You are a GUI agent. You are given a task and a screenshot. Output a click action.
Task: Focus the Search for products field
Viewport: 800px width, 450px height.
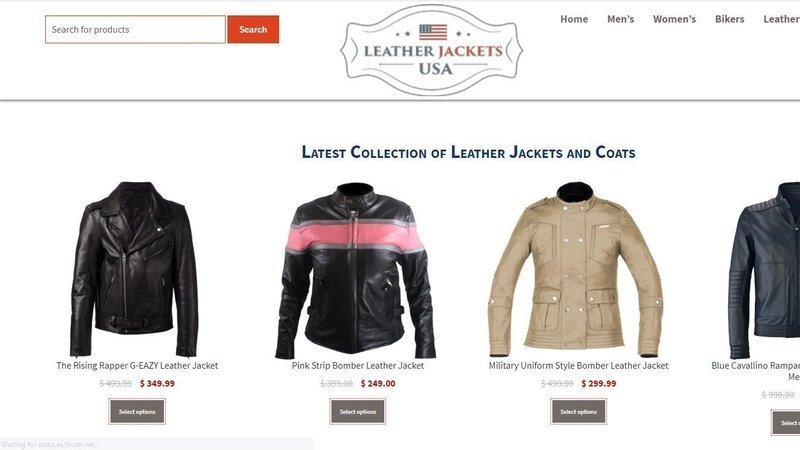(x=135, y=30)
